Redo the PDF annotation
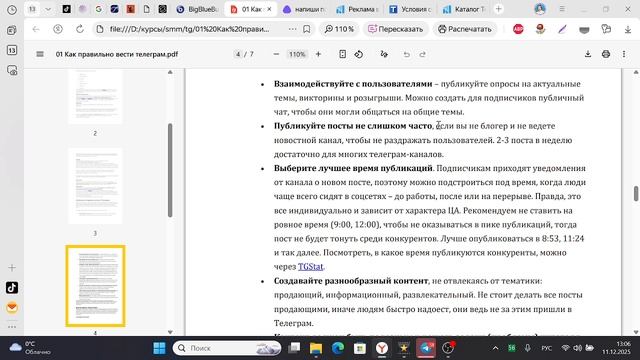This screenshot has width=640, height=360. click(423, 54)
